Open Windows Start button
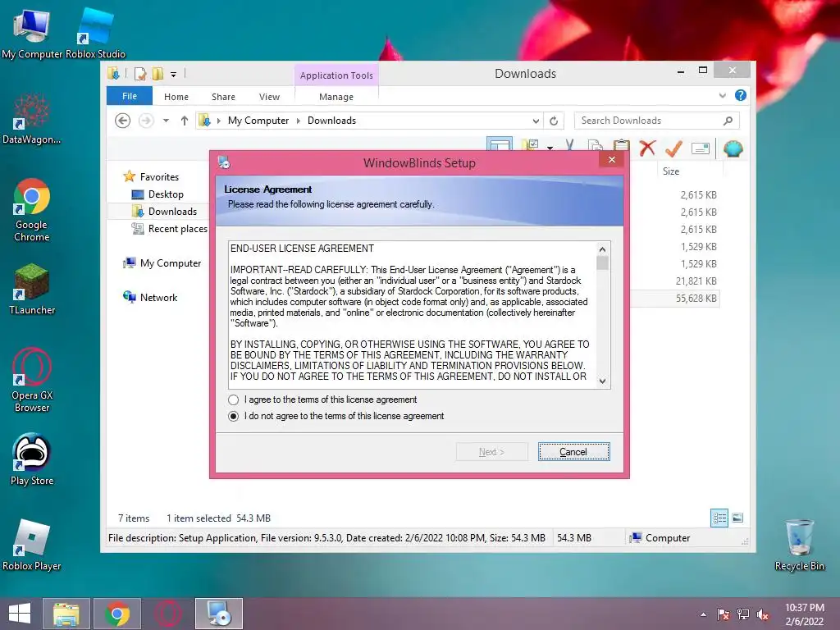The image size is (840, 630). point(20,614)
